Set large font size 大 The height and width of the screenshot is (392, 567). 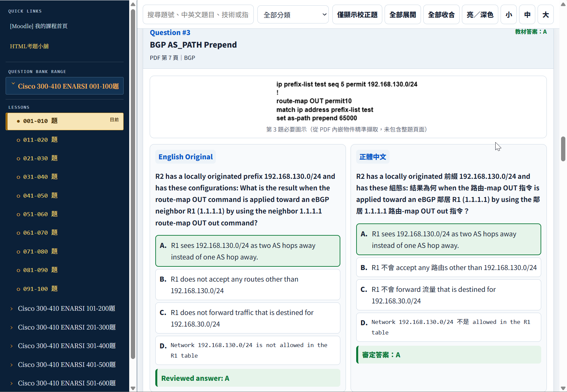(546, 15)
